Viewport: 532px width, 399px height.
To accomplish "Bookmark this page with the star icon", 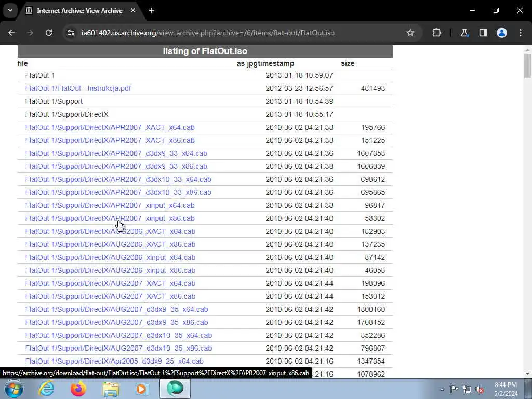I will pyautogui.click(x=410, y=33).
